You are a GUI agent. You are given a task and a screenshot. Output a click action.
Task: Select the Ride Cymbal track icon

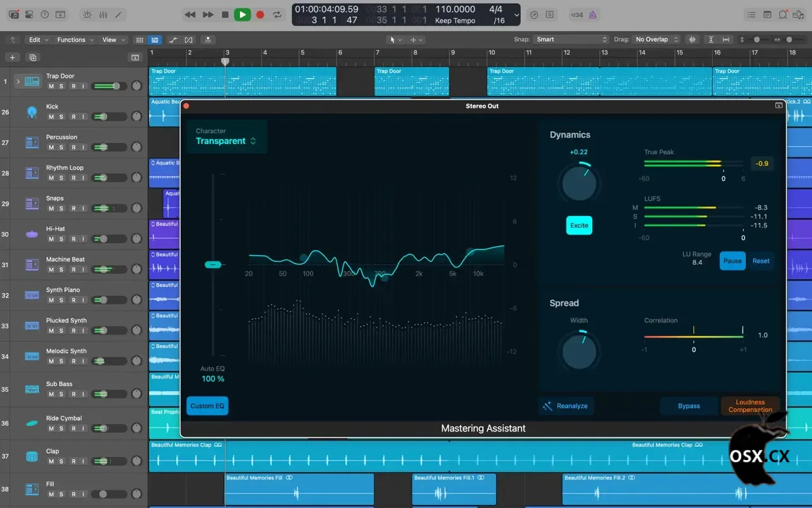pyautogui.click(x=32, y=423)
